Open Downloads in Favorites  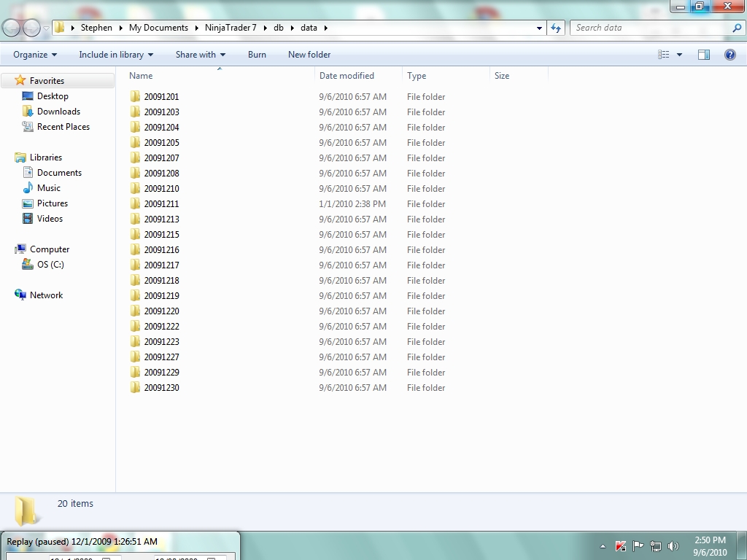click(x=58, y=112)
